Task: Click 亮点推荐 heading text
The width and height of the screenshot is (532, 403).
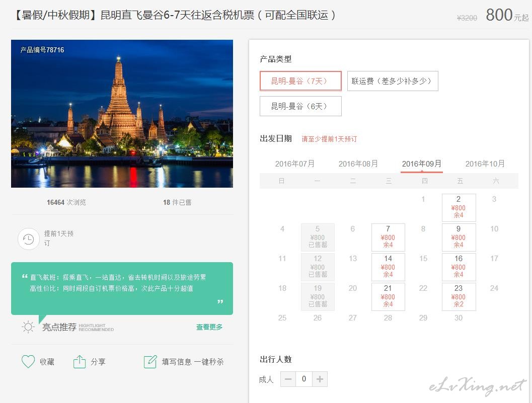Action: [x=59, y=327]
